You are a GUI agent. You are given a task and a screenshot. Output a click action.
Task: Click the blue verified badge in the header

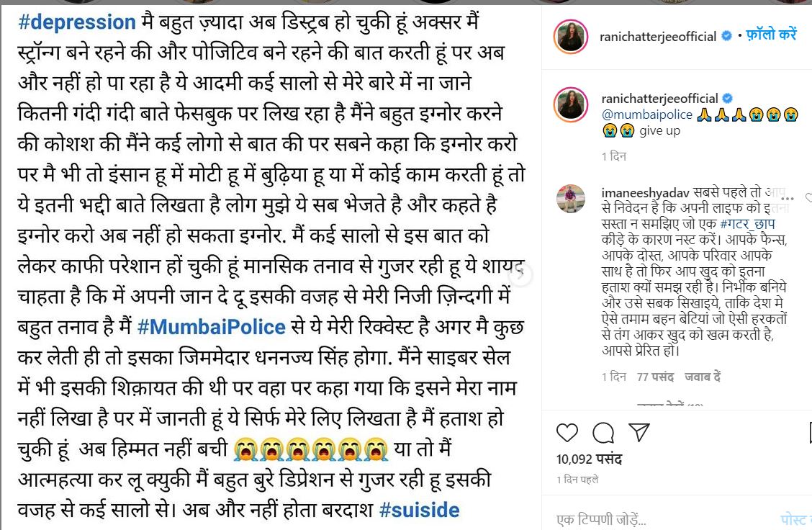[x=726, y=36]
